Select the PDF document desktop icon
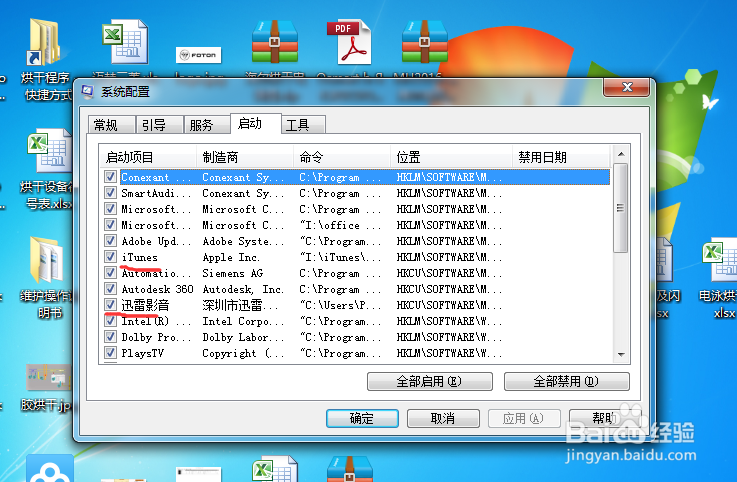Screen dimensions: 737x482 349,41
